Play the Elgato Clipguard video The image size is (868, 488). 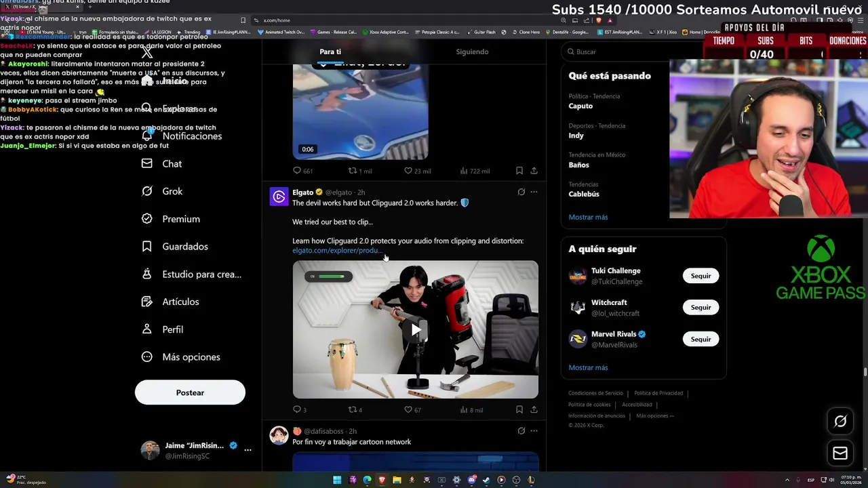coord(416,330)
